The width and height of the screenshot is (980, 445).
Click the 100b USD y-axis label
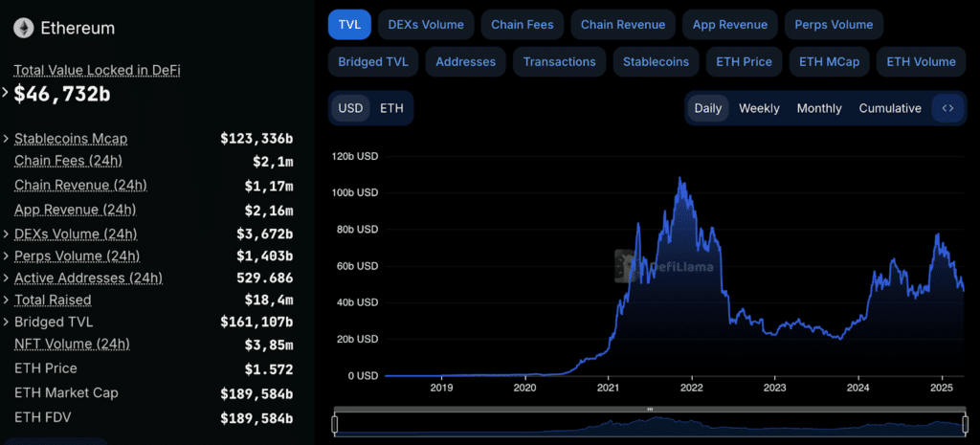point(355,193)
